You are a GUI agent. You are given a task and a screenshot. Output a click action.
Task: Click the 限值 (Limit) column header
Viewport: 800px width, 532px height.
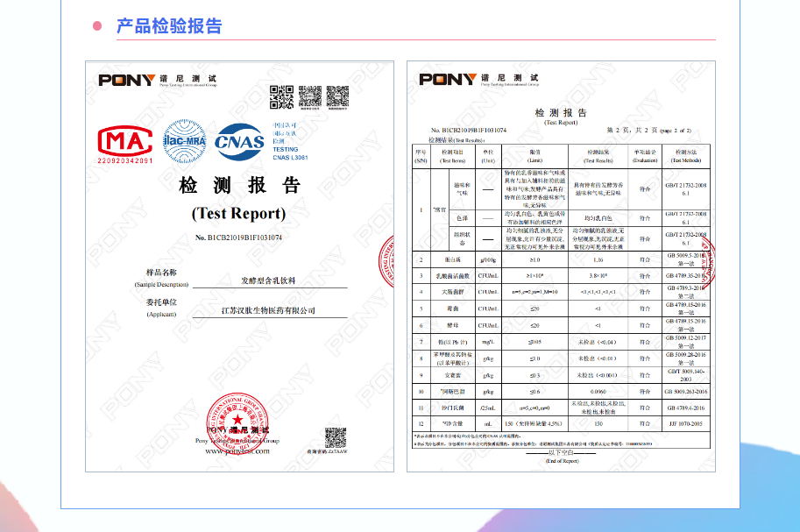(x=535, y=156)
